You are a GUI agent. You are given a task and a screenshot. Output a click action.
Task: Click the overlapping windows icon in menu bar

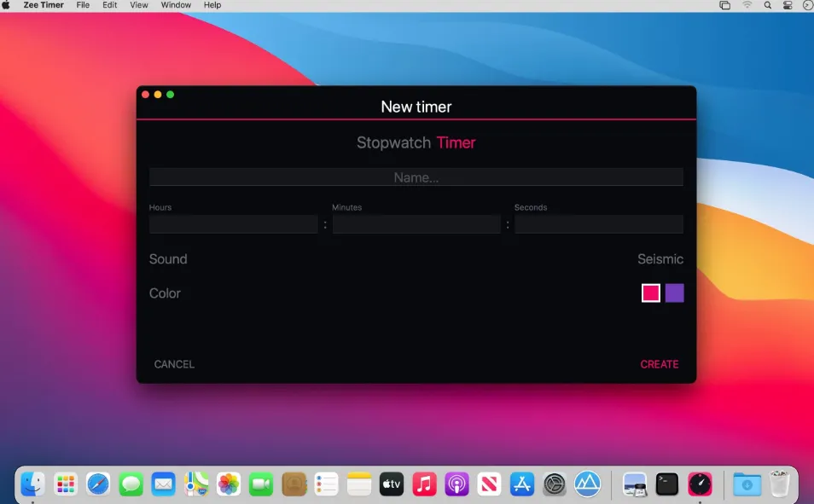[725, 5]
